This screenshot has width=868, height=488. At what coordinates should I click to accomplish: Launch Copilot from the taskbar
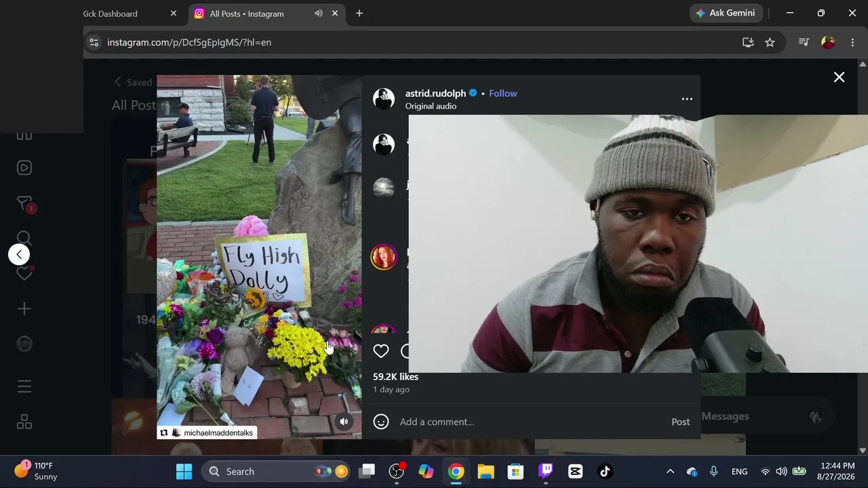pyautogui.click(x=426, y=471)
